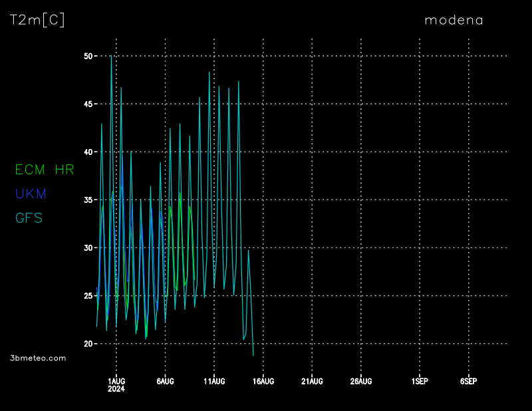Click the 20 degree y-axis label
Screen dimensions: 532x411
[x=88, y=343]
